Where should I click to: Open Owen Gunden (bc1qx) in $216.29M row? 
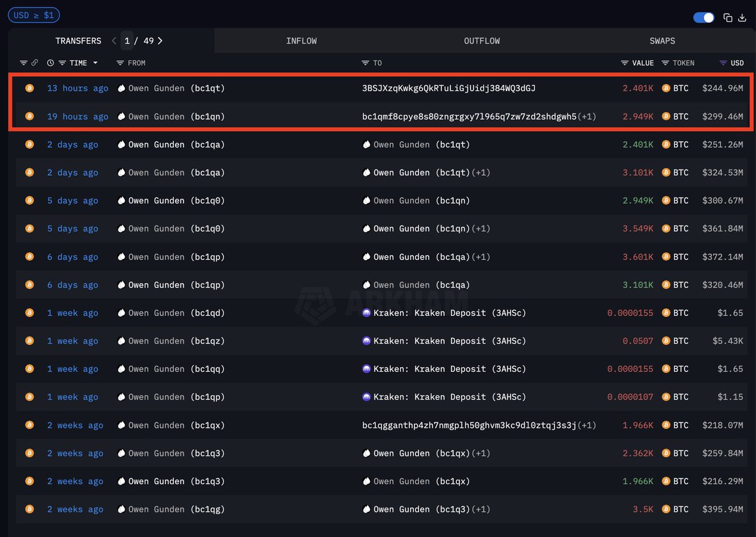point(421,482)
